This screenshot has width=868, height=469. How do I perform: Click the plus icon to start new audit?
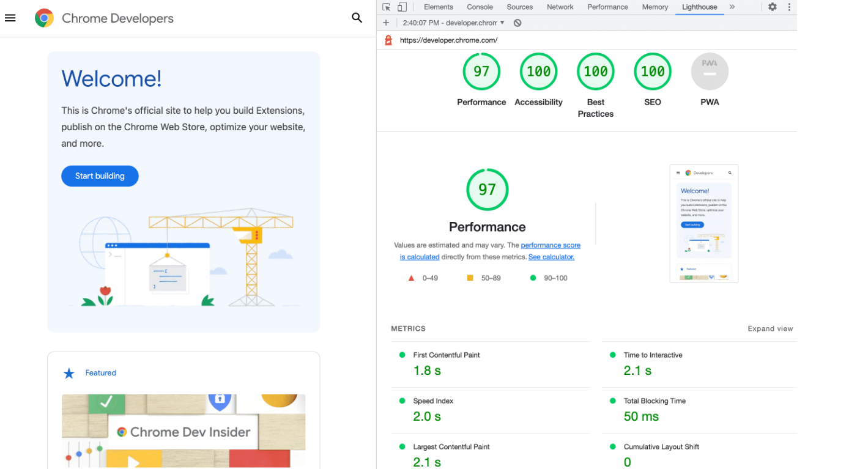386,23
